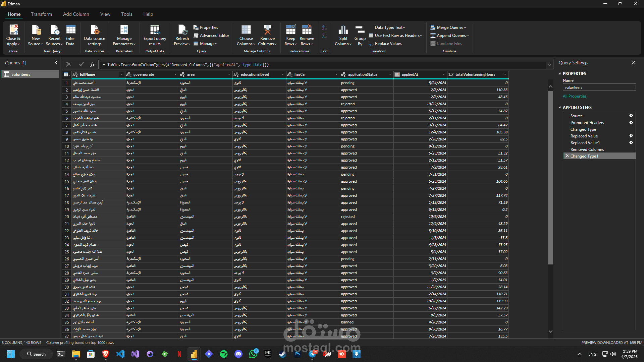644x362 pixels.
Task: Expand the formula bar
Action: click(549, 65)
